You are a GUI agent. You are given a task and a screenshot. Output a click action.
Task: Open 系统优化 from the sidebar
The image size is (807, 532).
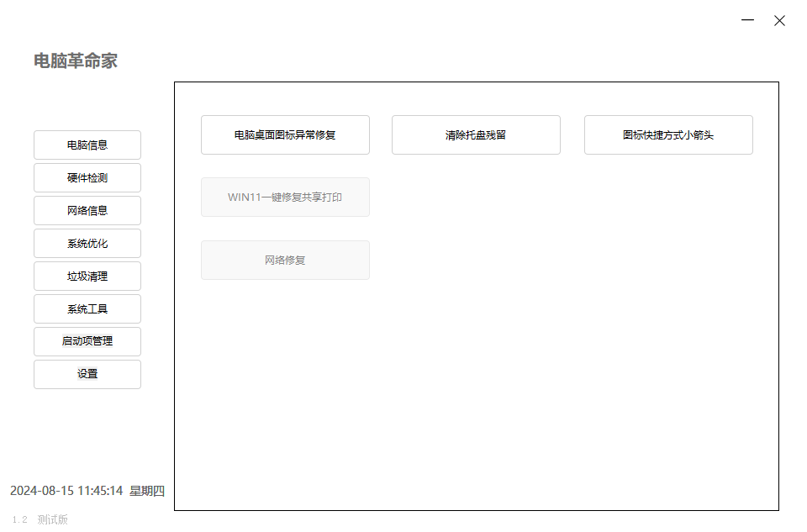[x=87, y=244]
